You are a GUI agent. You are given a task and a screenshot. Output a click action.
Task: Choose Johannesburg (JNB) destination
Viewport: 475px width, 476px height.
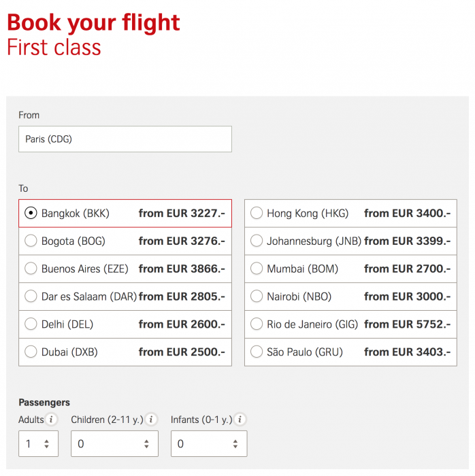pos(257,241)
